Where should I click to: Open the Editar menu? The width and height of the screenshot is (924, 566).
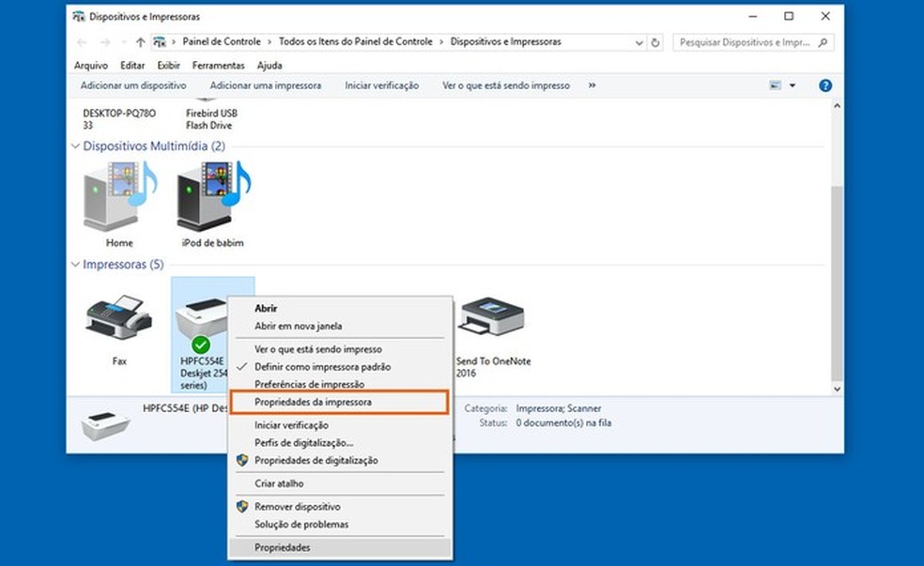click(132, 66)
